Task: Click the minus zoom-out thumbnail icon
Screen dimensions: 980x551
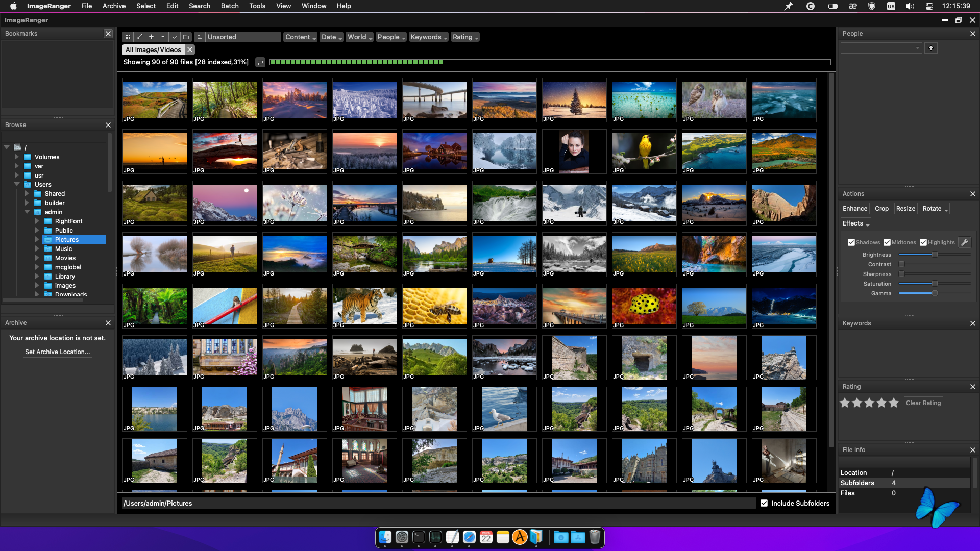Action: click(163, 37)
